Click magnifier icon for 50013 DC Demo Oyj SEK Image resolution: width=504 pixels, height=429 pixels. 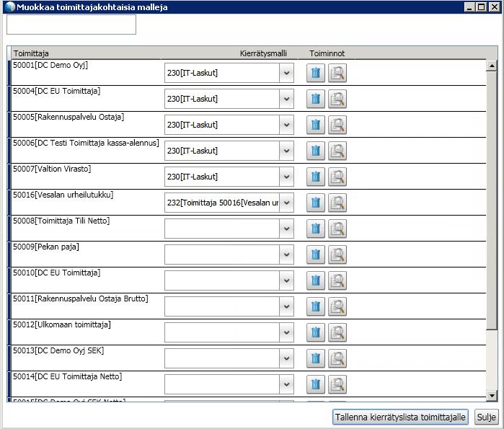337,358
